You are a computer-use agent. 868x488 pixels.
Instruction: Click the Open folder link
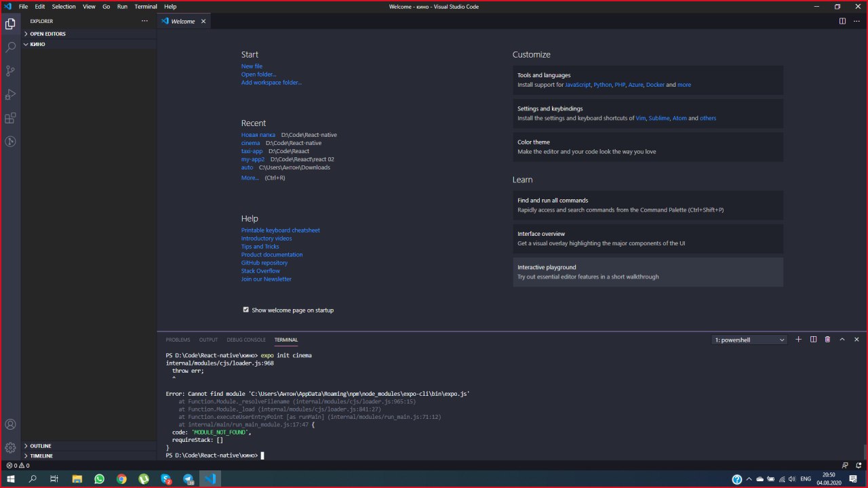pos(259,75)
